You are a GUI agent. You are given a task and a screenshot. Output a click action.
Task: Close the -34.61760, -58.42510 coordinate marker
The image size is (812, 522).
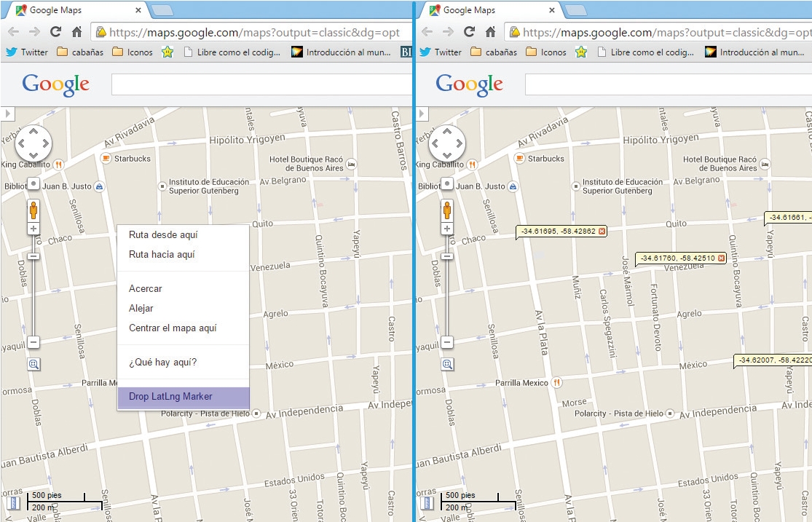coord(722,258)
